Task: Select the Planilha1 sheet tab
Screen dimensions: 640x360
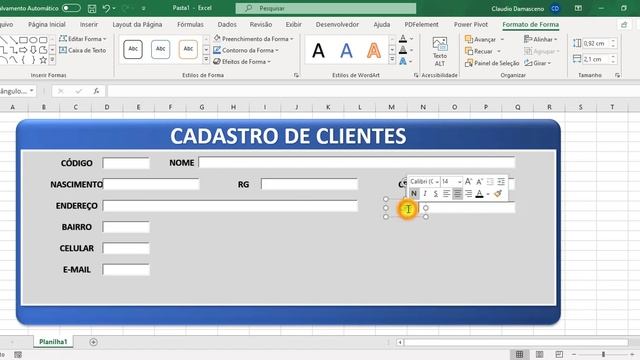Action: point(53,342)
